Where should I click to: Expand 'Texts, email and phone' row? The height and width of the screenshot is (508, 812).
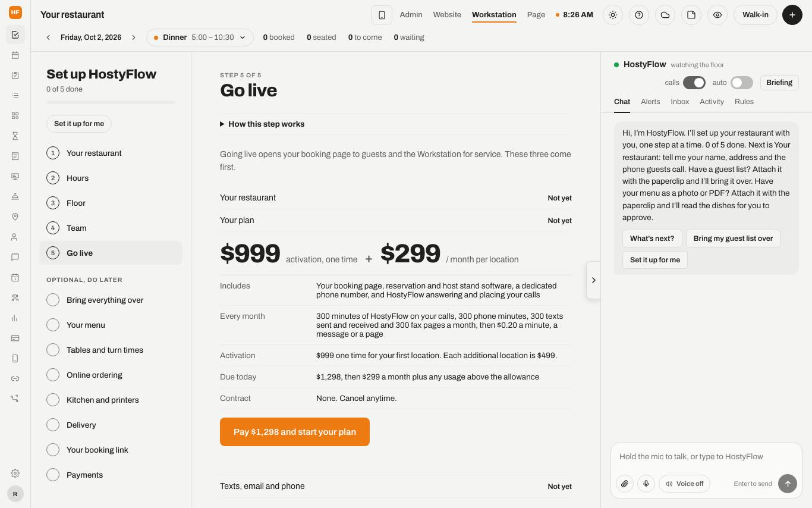pyautogui.click(x=396, y=487)
